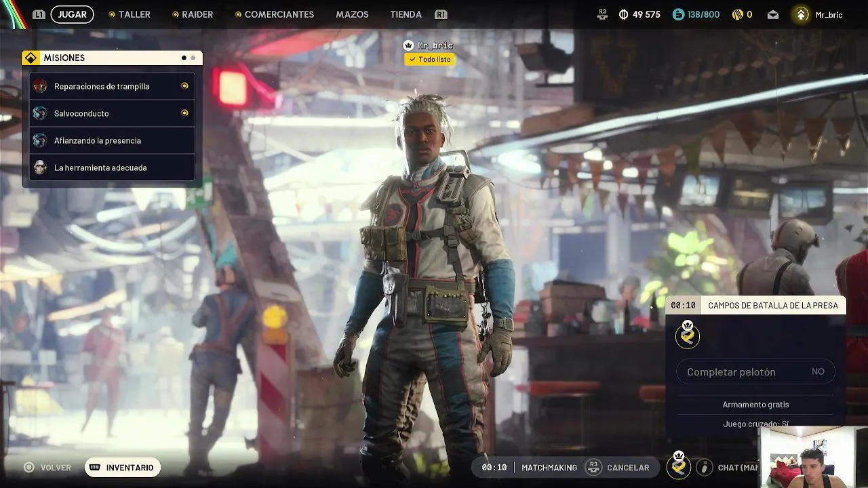Click the second mission page dot
Screen dimensions: 868x488
[x=193, y=58]
